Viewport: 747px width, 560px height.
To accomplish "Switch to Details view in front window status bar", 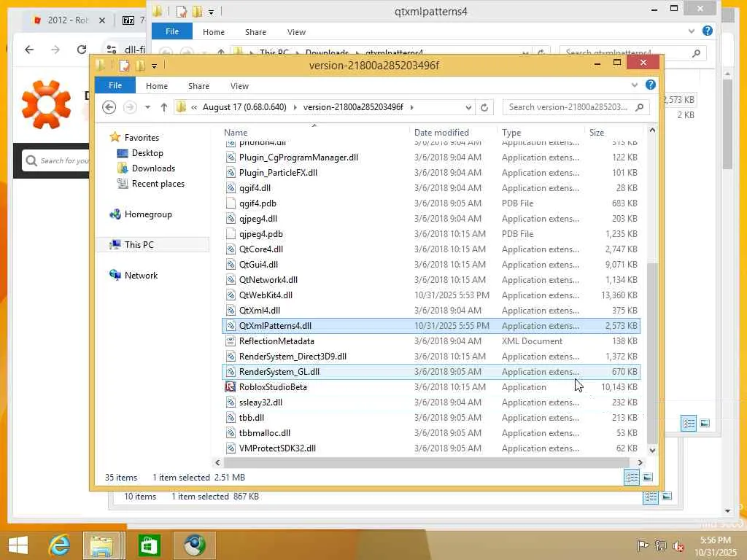I will click(x=632, y=477).
